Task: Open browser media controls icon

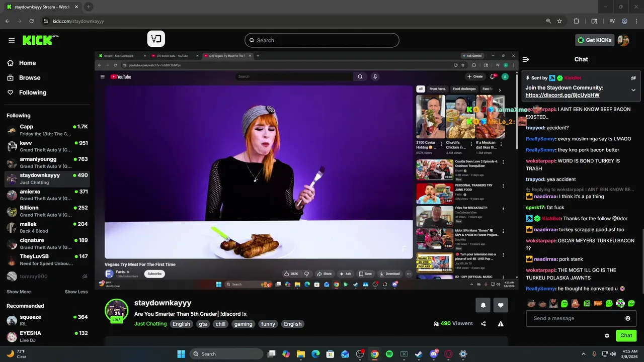Action: 612,21
